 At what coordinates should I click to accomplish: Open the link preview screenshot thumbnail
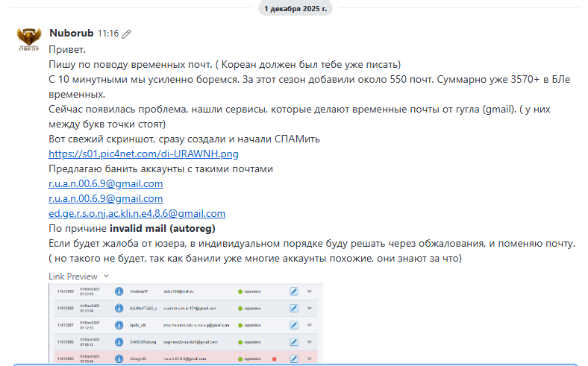click(186, 323)
